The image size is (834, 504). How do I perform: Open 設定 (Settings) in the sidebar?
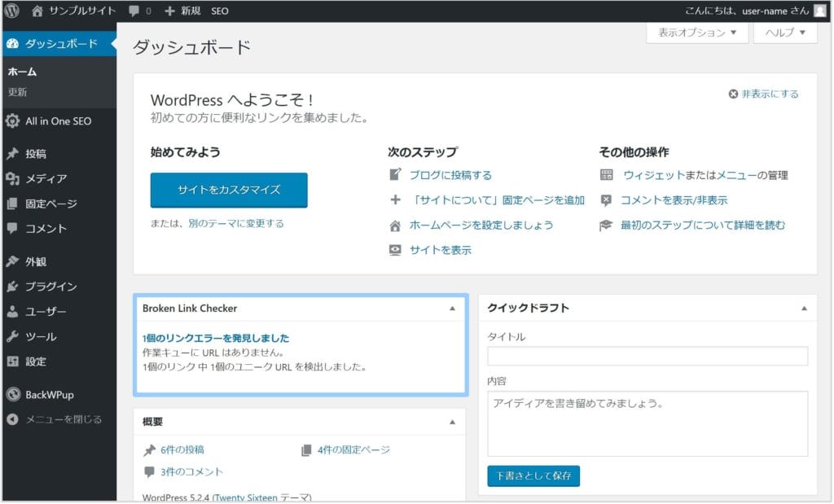pyautogui.click(x=35, y=361)
